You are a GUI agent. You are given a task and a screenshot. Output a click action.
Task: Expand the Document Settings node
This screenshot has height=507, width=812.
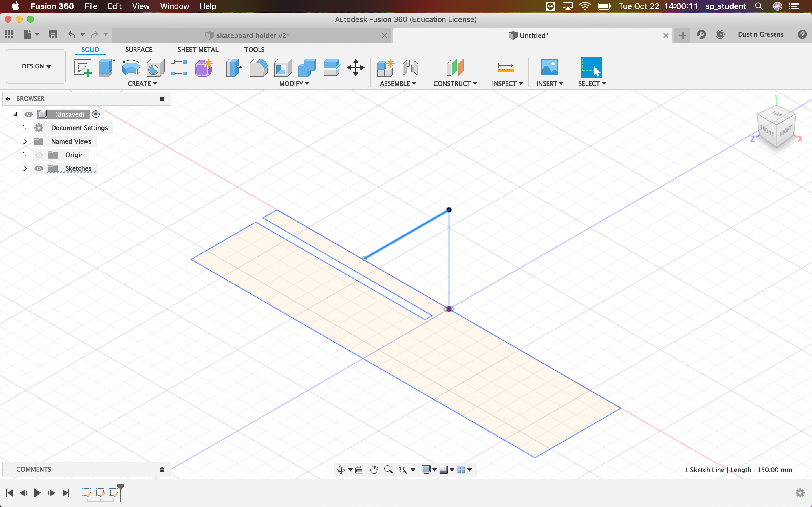click(25, 127)
